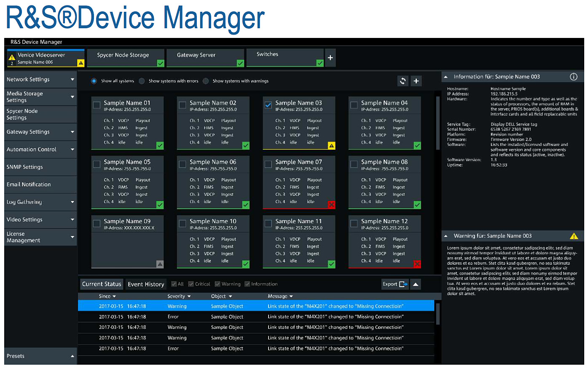Open the Event History tab
This screenshot has height=371, width=588.
tap(146, 284)
